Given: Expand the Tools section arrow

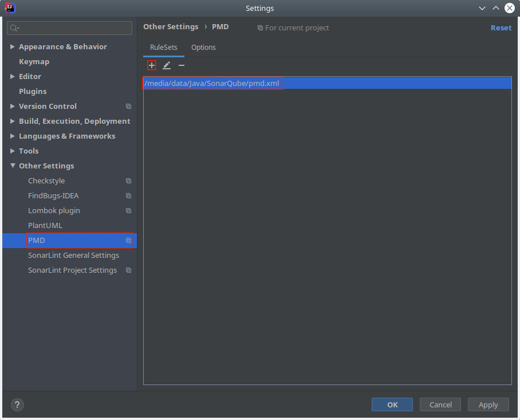Looking at the screenshot, I should click(12, 151).
